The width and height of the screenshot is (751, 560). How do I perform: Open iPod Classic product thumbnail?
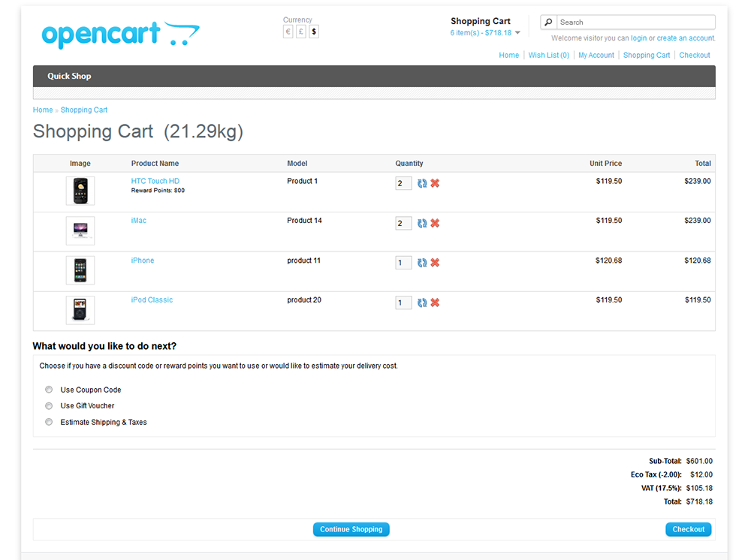pyautogui.click(x=80, y=310)
